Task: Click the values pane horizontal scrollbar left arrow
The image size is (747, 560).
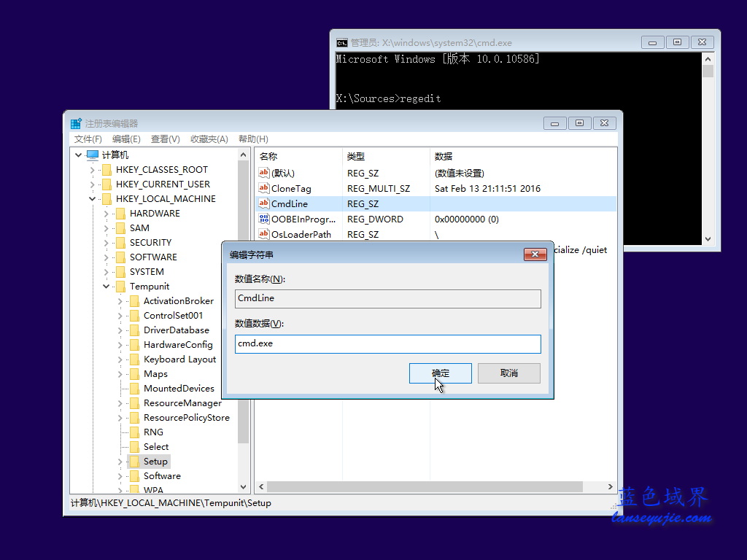Action: coord(261,486)
